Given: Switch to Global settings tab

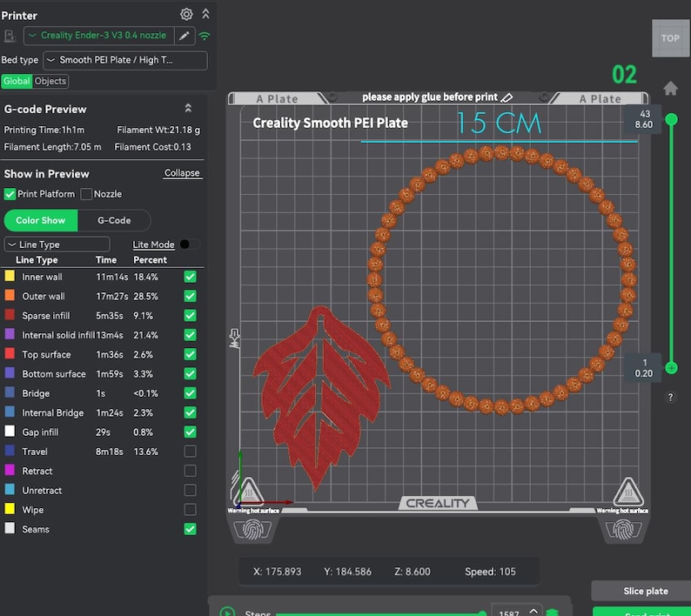Looking at the screenshot, I should (x=17, y=81).
